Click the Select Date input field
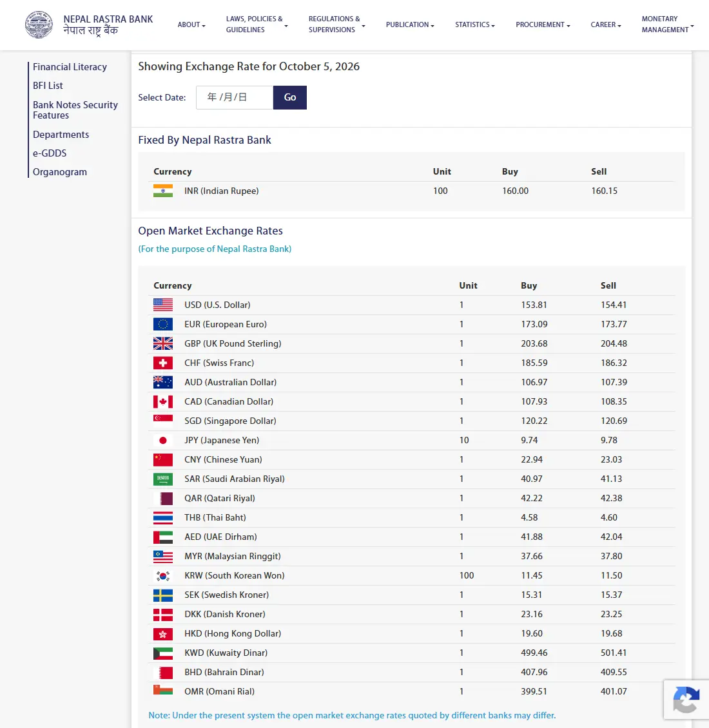 [235, 97]
